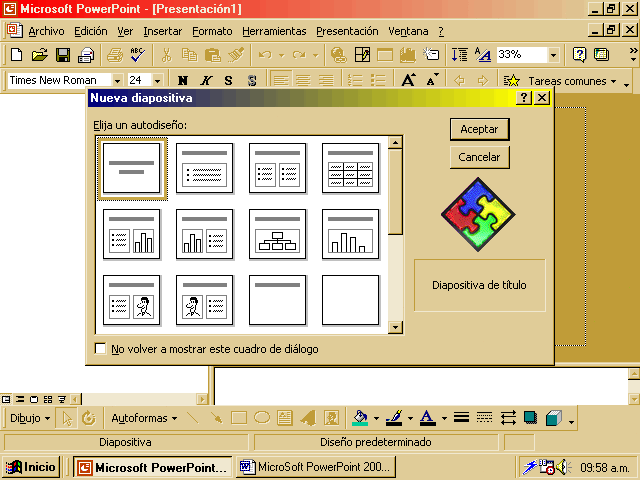The image size is (640, 480).
Task: Click the Fill Color paint bucket swatch
Action: 360,418
